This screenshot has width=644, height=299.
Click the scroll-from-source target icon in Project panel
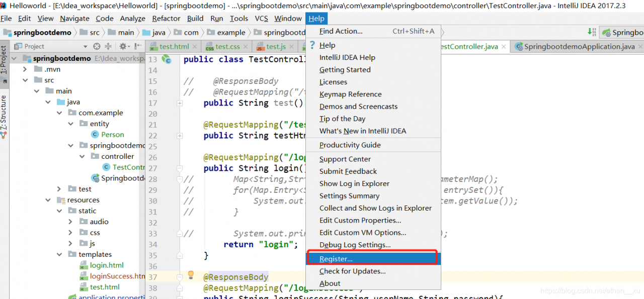[96, 46]
